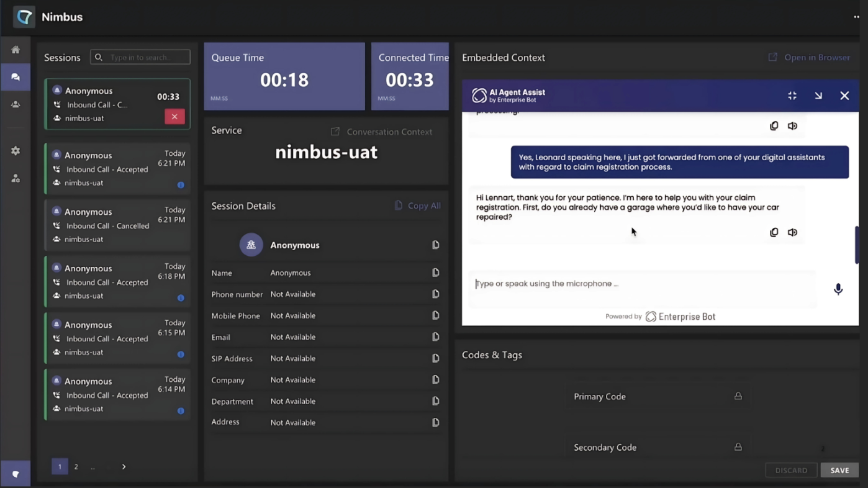868x488 pixels.
Task: Click the Connected Time 00:33 card
Action: [410, 76]
